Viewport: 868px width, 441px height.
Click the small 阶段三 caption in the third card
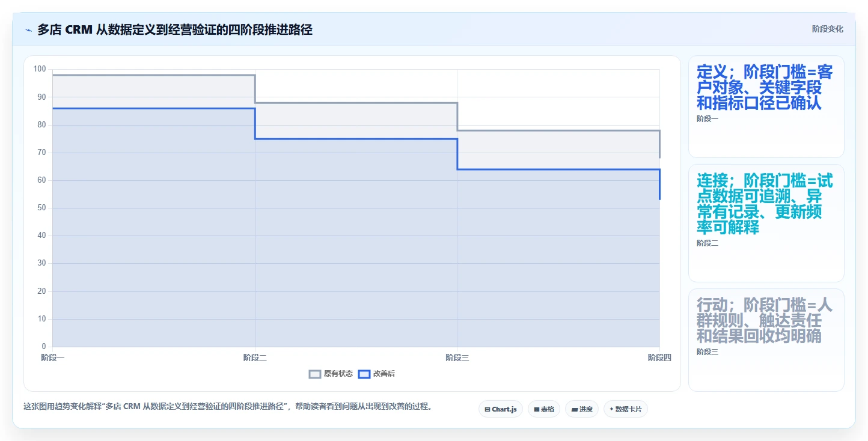[708, 352]
